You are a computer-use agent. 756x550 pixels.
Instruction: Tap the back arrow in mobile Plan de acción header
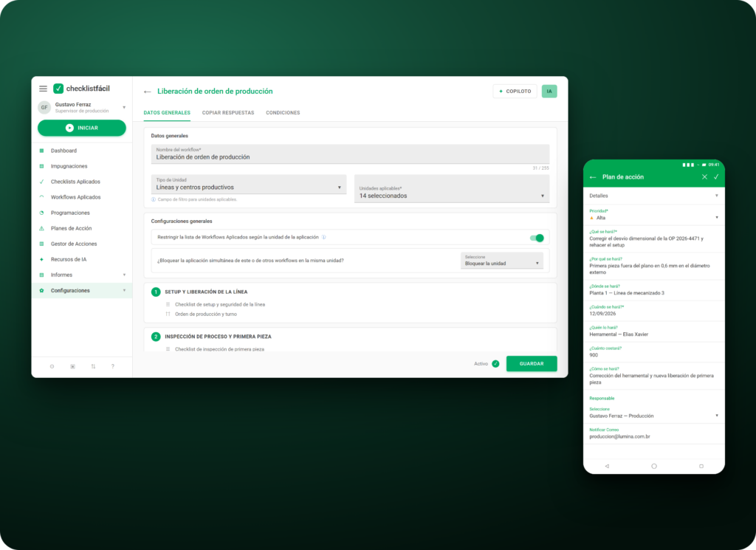[x=593, y=177]
